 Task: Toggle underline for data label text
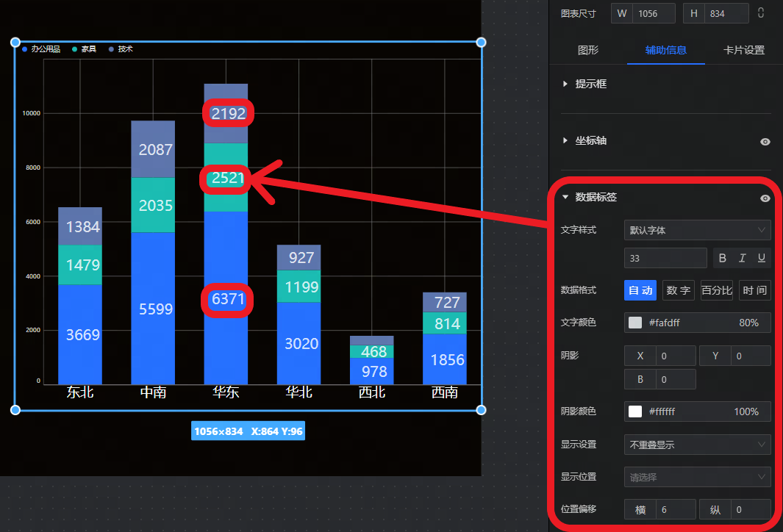tap(761, 258)
